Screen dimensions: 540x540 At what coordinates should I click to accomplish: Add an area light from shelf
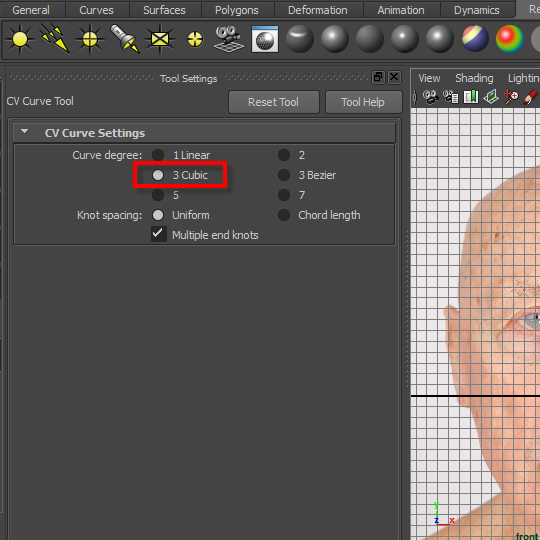(160, 39)
